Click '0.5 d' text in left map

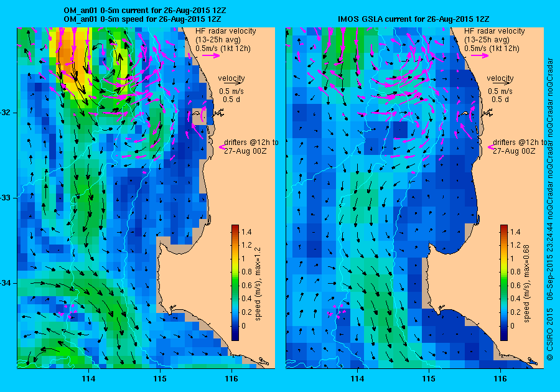coord(231,100)
